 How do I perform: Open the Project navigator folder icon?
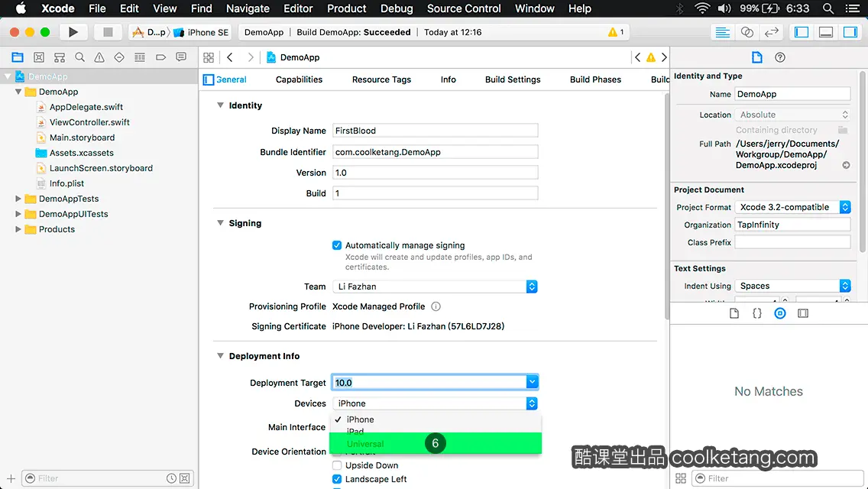(18, 57)
